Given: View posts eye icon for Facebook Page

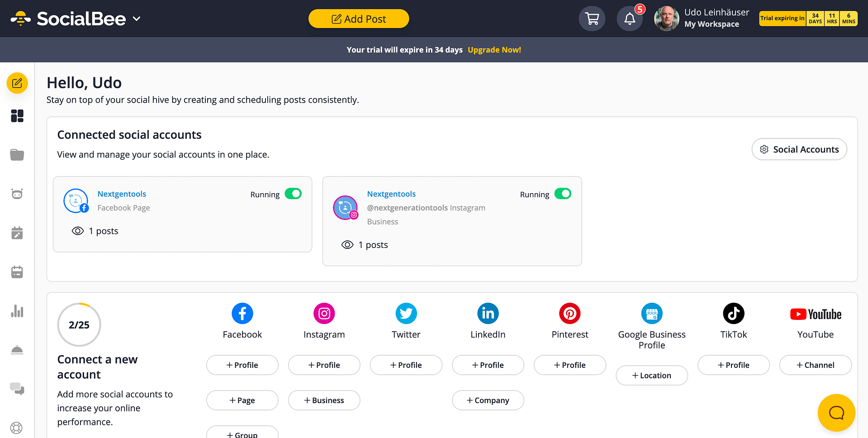Looking at the screenshot, I should pos(78,231).
